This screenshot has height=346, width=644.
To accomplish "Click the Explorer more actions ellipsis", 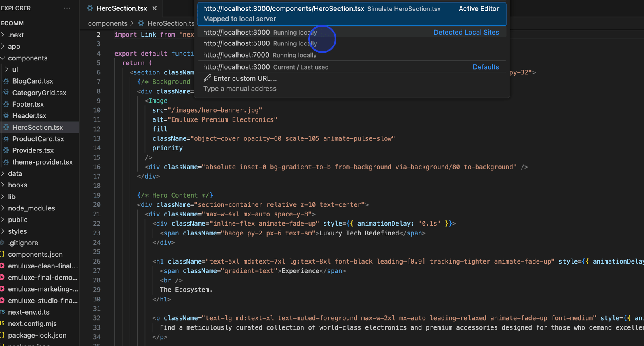I will 67,8.
